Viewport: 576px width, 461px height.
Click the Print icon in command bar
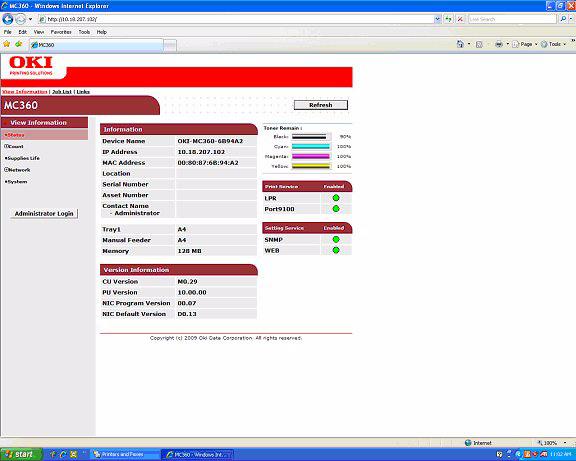point(498,44)
